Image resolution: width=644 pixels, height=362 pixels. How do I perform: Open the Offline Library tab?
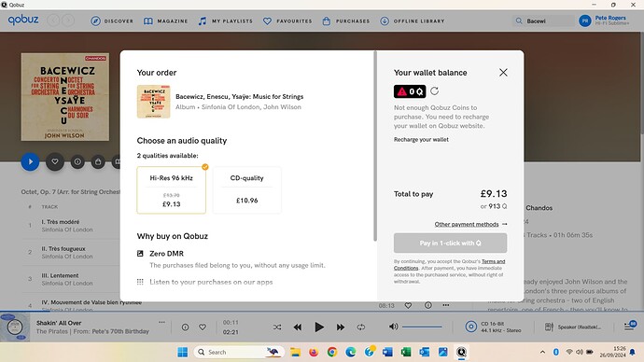pyautogui.click(x=412, y=21)
